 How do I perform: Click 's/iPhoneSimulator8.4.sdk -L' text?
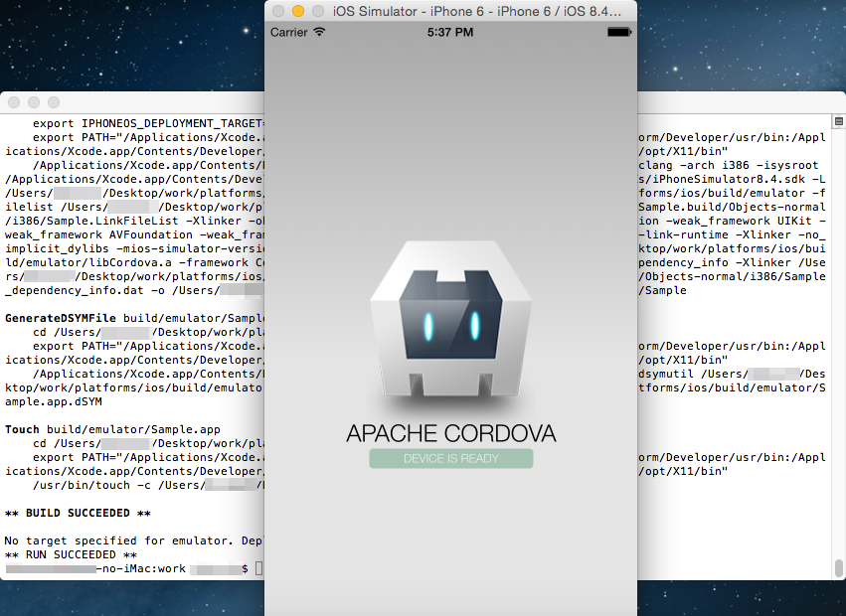coord(732,179)
